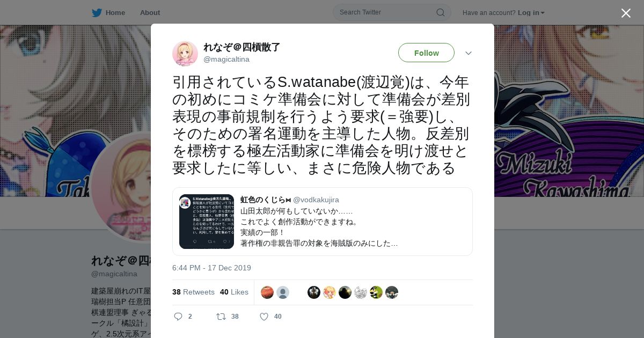Open the About page link
Screen dimensions: 644x338
tap(150, 12)
